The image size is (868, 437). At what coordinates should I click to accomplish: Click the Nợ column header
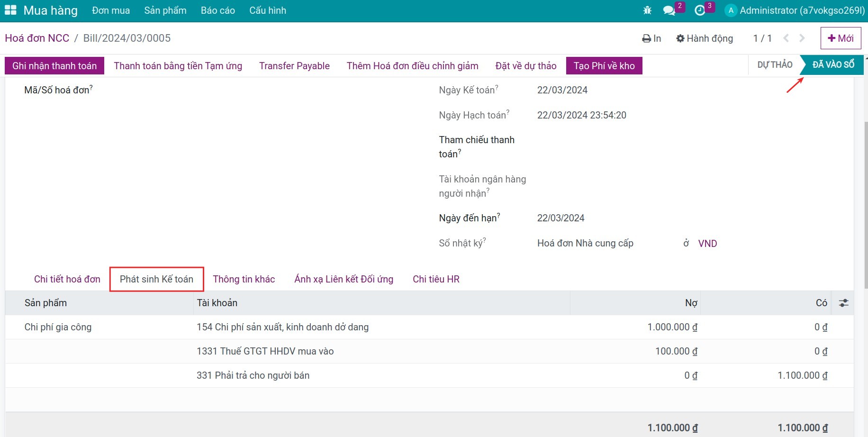coord(635,303)
